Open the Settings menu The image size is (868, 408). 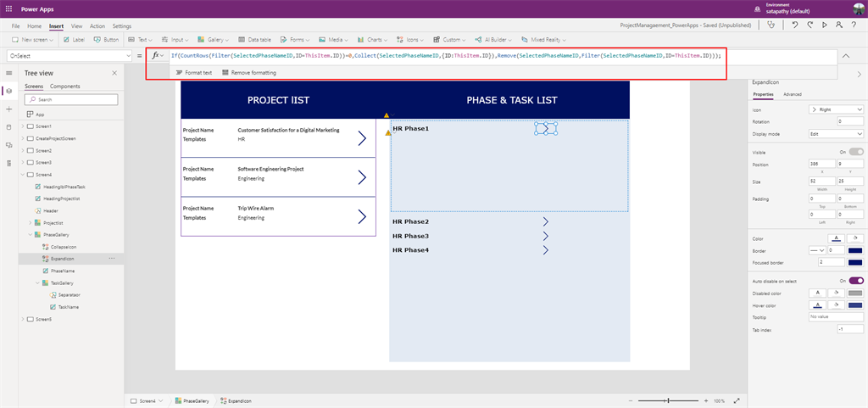coord(122,26)
